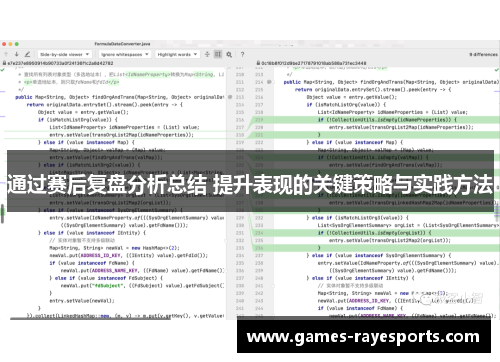Click lock icon beside 0c18b8f0 revision
This screenshot has width=500, height=362.
coord(258,63)
